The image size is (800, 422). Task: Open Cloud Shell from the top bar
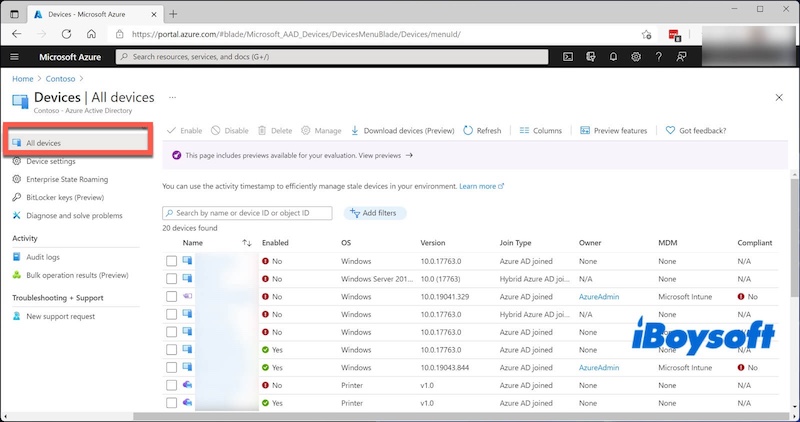(x=568, y=57)
